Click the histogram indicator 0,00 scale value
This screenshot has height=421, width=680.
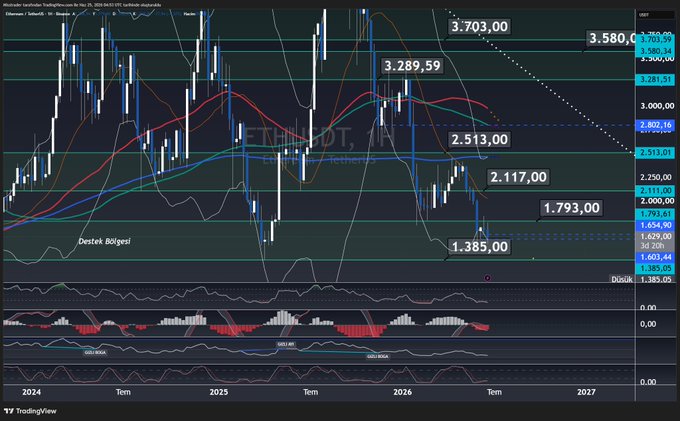648,324
